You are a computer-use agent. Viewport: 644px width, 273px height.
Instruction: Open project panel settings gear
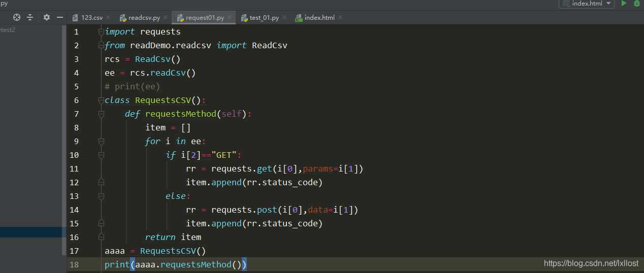point(47,17)
